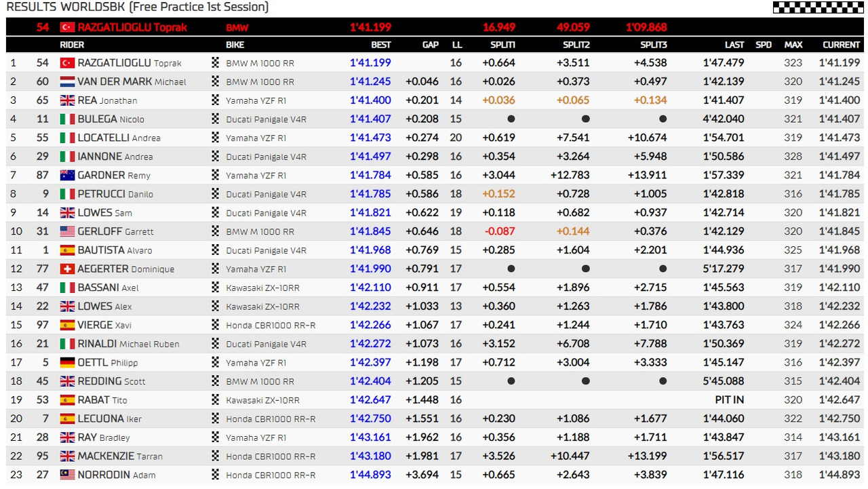Open rider REDDING Scott
Image resolution: width=868 pixels, height=489 pixels.
coord(112,381)
